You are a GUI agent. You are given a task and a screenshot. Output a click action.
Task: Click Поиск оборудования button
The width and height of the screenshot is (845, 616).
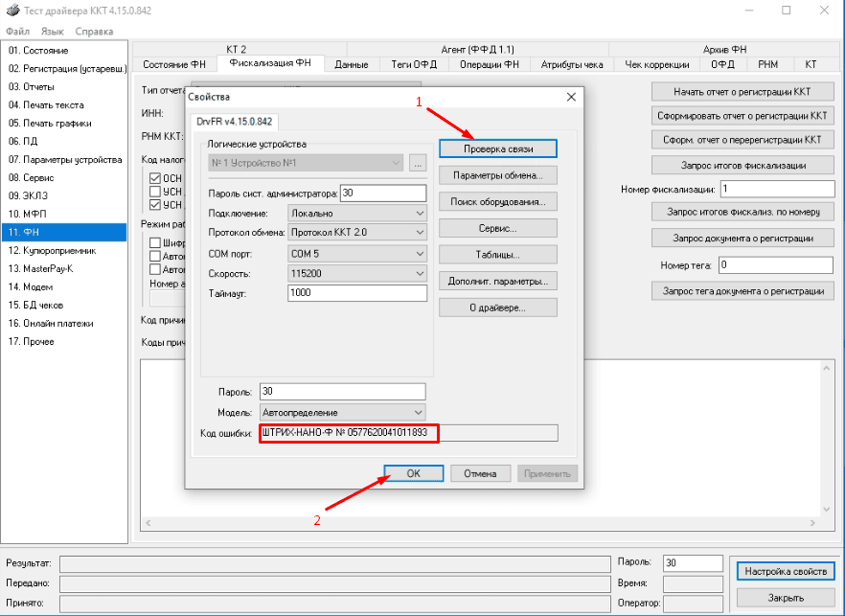coord(498,202)
